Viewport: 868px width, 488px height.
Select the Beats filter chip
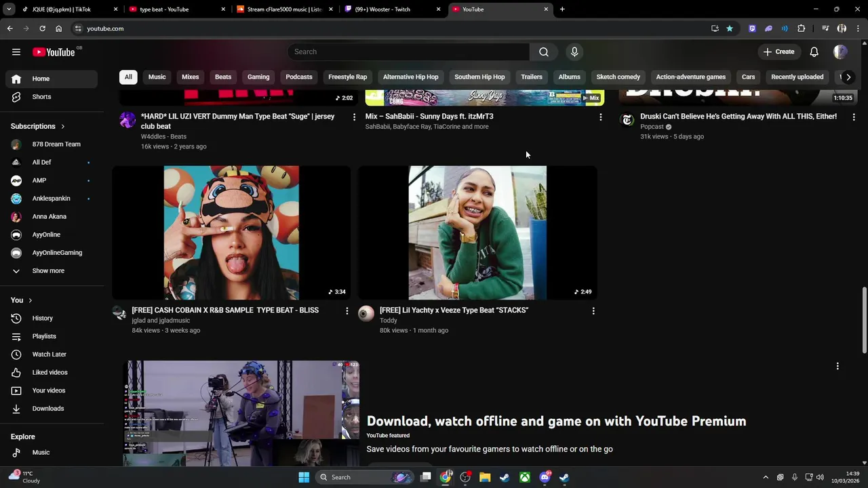(223, 77)
